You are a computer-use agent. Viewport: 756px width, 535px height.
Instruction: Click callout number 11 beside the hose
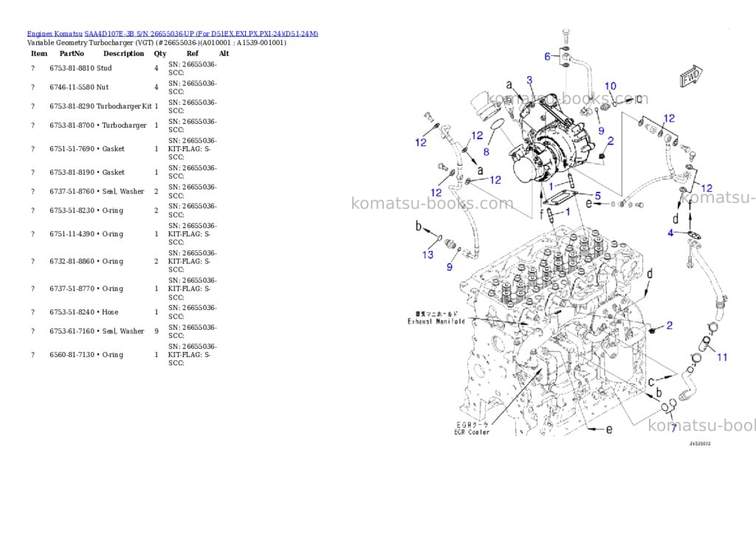tap(722, 357)
